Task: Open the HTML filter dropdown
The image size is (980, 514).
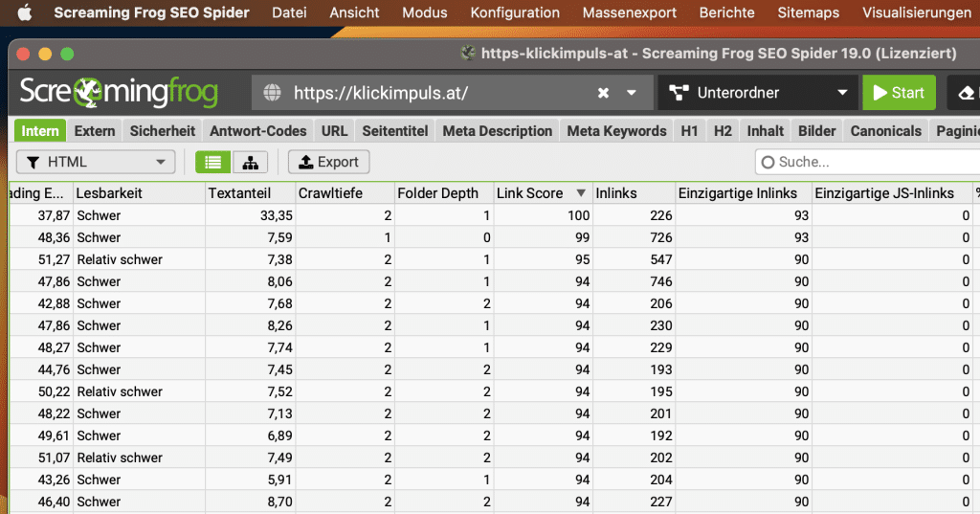Action: click(96, 162)
